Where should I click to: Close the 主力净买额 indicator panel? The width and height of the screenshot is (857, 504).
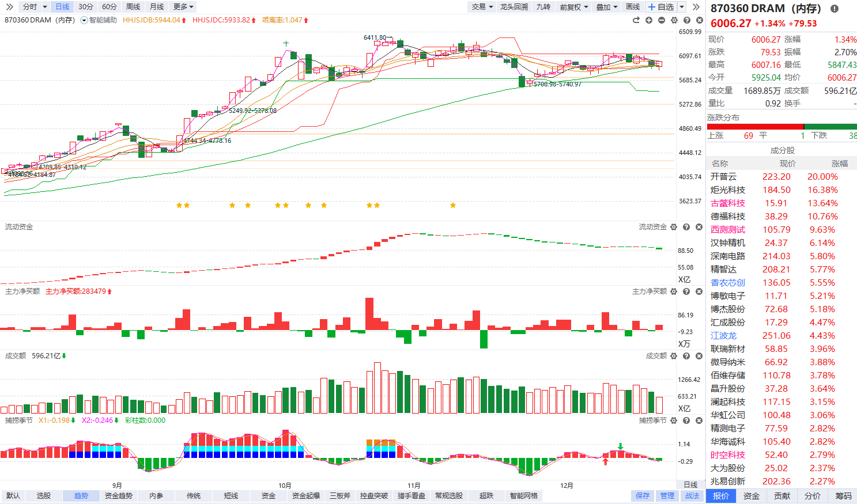tap(699, 291)
